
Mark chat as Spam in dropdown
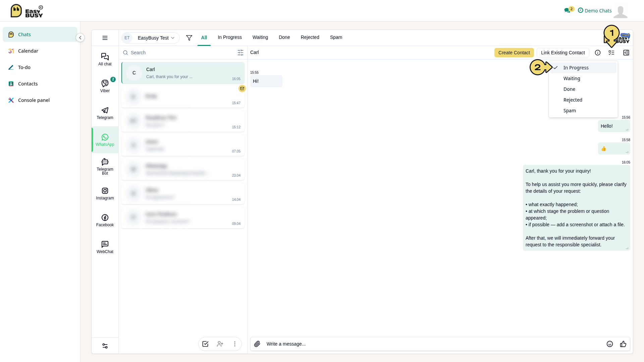[x=583, y=111]
